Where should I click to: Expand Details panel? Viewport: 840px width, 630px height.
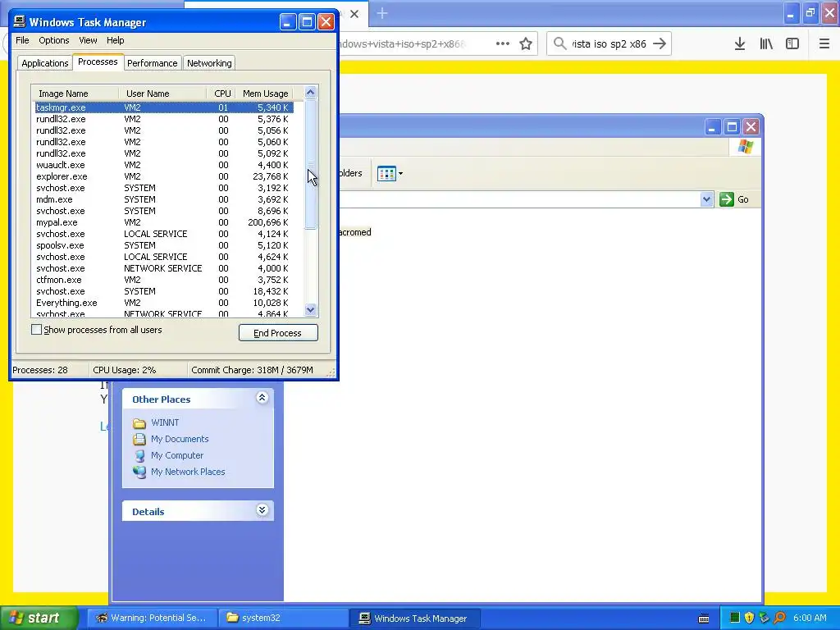click(x=262, y=510)
